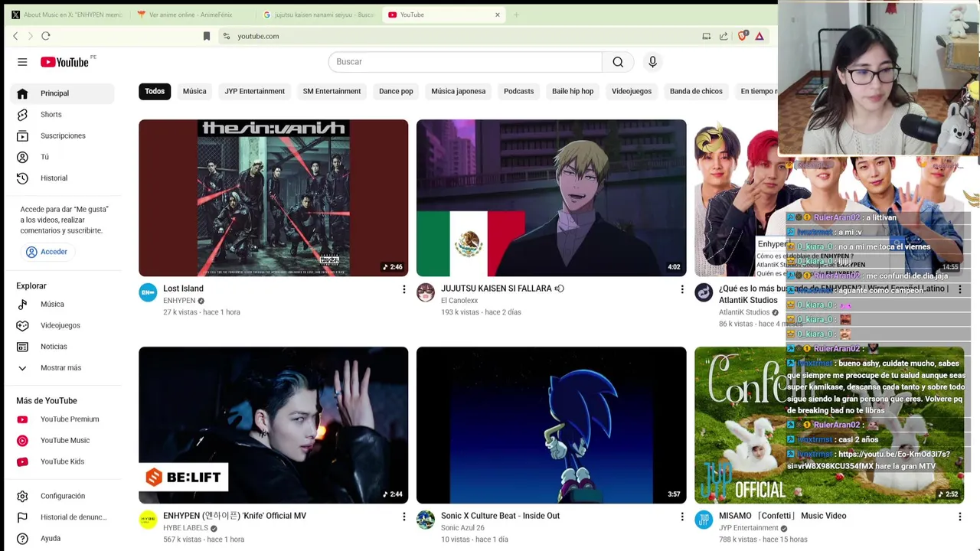Select the JYP Entertainment filter chip
This screenshot has height=551, width=980.
pyautogui.click(x=254, y=91)
